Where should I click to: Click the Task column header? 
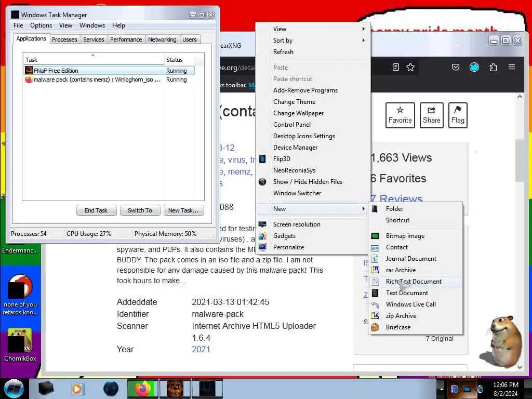click(94, 60)
